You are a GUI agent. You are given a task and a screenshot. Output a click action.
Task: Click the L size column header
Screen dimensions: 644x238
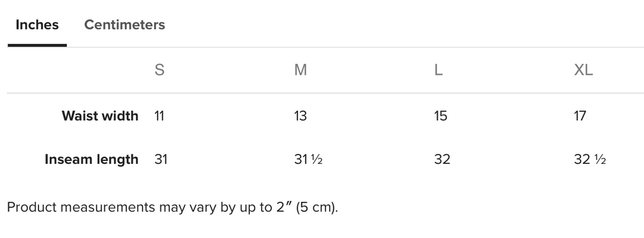(438, 70)
